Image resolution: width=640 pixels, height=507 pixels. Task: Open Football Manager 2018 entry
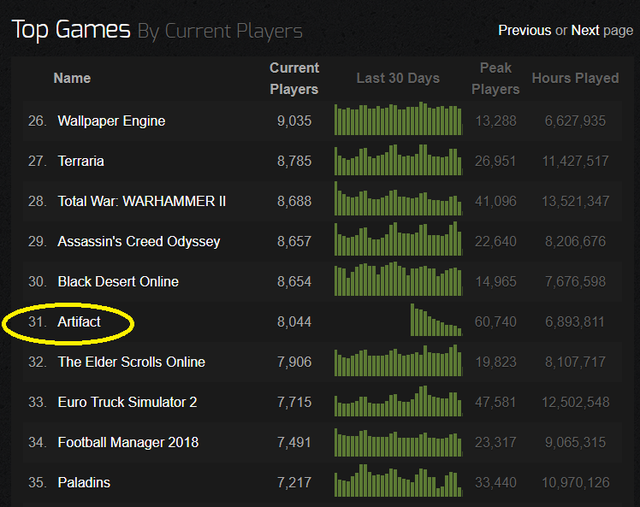click(x=128, y=442)
